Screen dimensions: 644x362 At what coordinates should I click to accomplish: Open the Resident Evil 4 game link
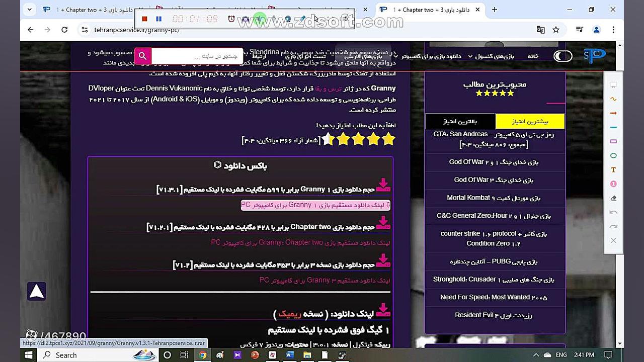(495, 315)
